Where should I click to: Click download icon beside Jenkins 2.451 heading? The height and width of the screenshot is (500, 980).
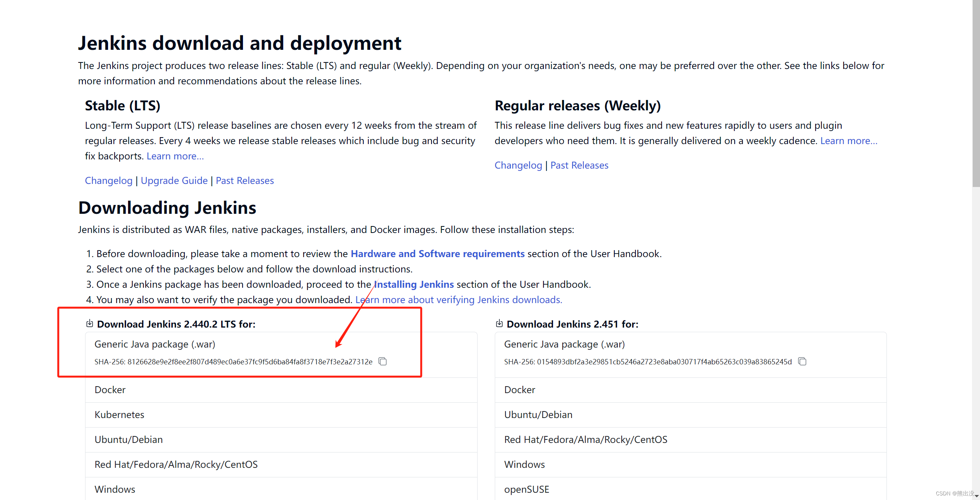coord(499,324)
